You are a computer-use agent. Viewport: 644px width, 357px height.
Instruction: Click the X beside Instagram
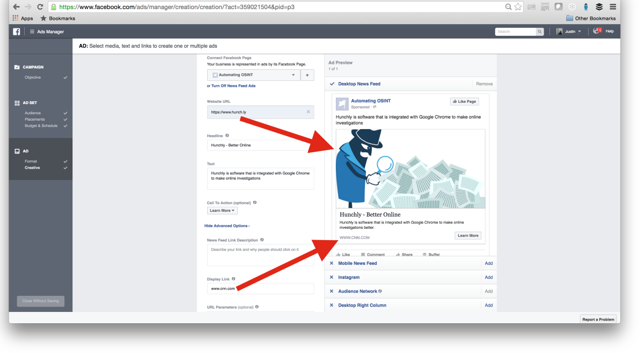pos(331,277)
